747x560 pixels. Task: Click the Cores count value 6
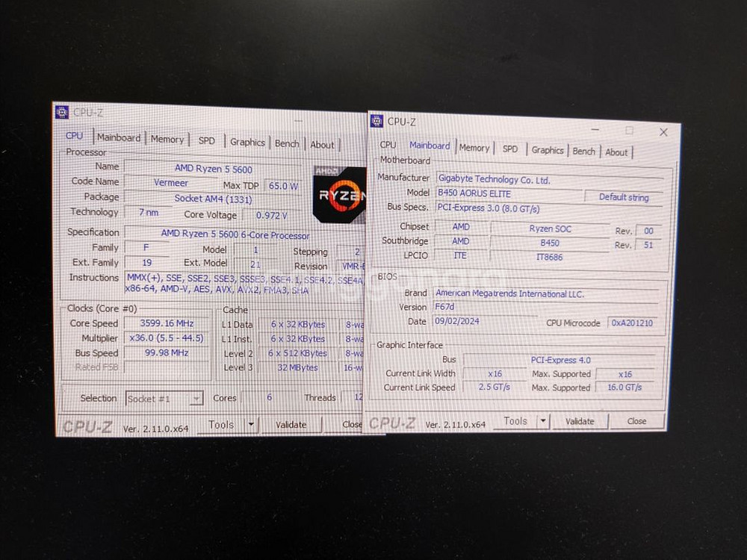pos(269,397)
